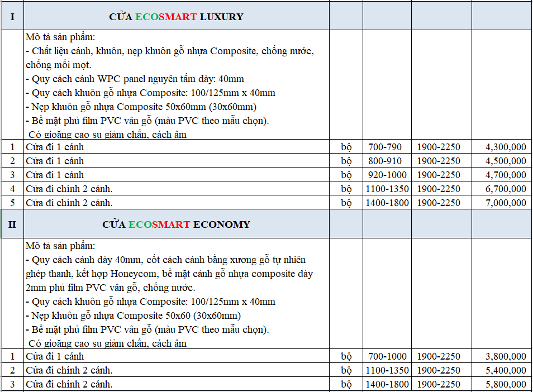The width and height of the screenshot is (533, 392).
Task: Click height 1900-2250 in the 6,700,000 row
Action: click(x=441, y=189)
